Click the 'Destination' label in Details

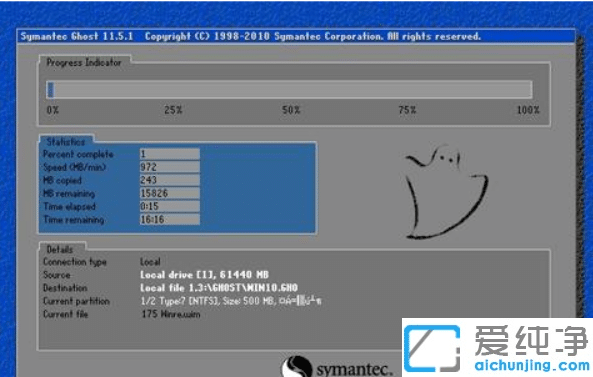click(65, 288)
